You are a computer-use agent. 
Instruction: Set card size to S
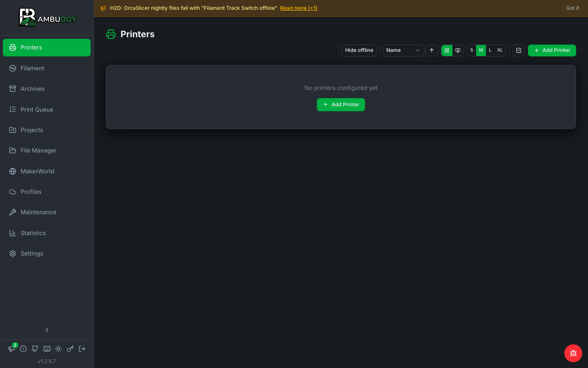coord(472,50)
